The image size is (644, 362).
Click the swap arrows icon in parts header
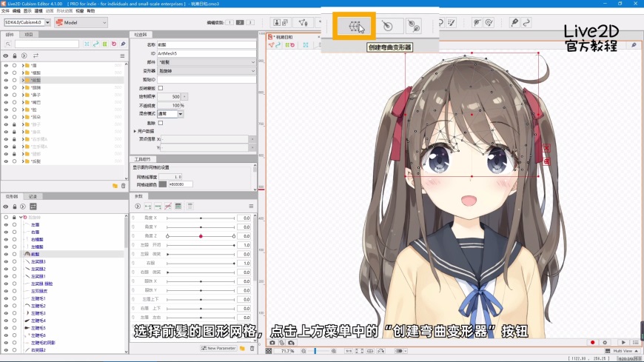(36, 56)
